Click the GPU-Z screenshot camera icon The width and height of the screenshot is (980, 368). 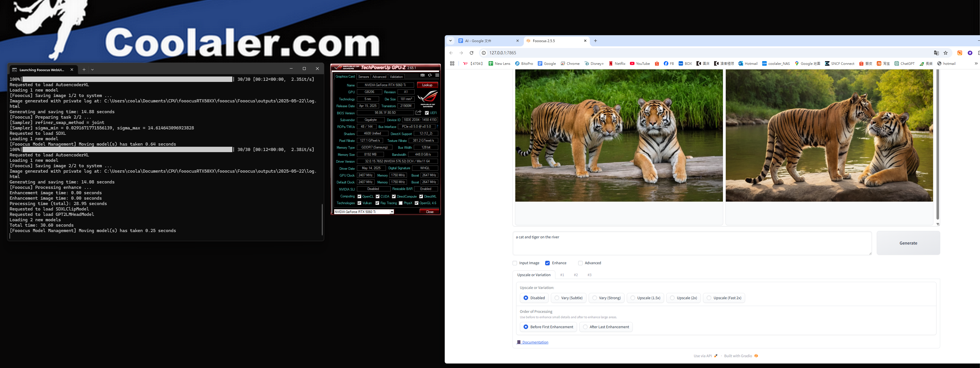coord(422,75)
